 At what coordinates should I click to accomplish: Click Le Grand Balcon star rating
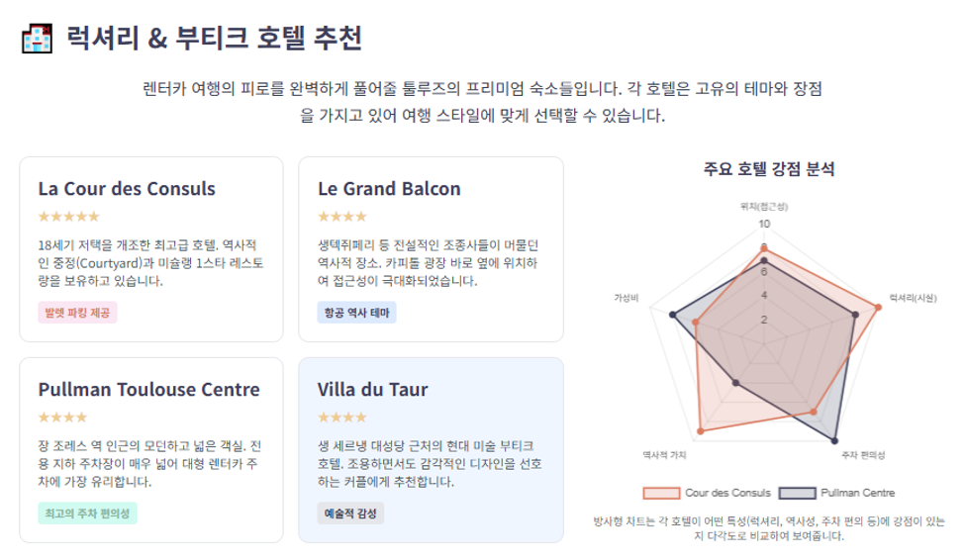(x=342, y=217)
